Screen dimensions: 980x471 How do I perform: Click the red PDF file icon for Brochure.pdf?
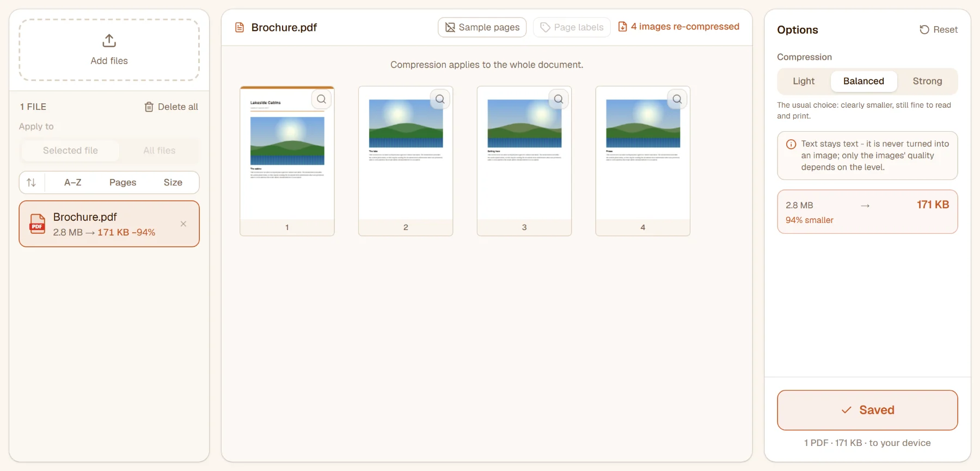pos(37,224)
